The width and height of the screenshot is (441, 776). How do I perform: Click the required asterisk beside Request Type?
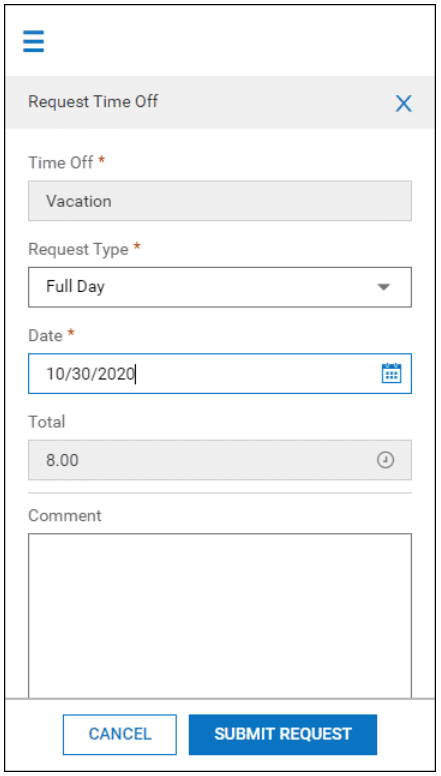tap(137, 246)
